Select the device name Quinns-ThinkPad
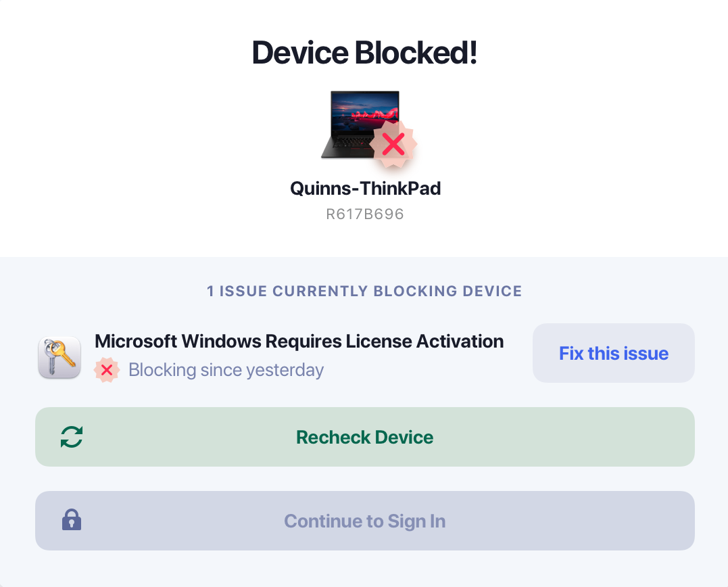This screenshot has height=587, width=728. coord(365,189)
